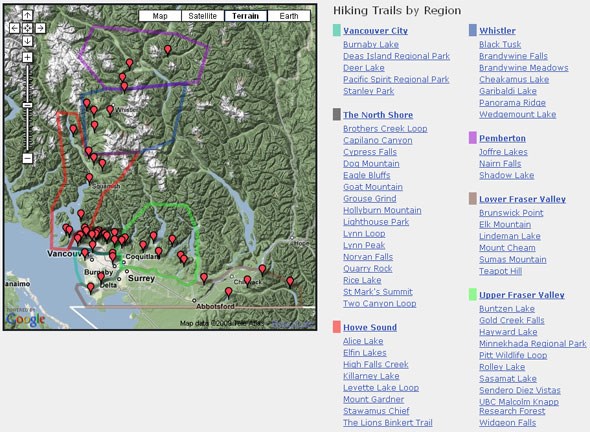Switch to the Map view tab
Viewport: 590px width, 432px height.
pos(160,16)
